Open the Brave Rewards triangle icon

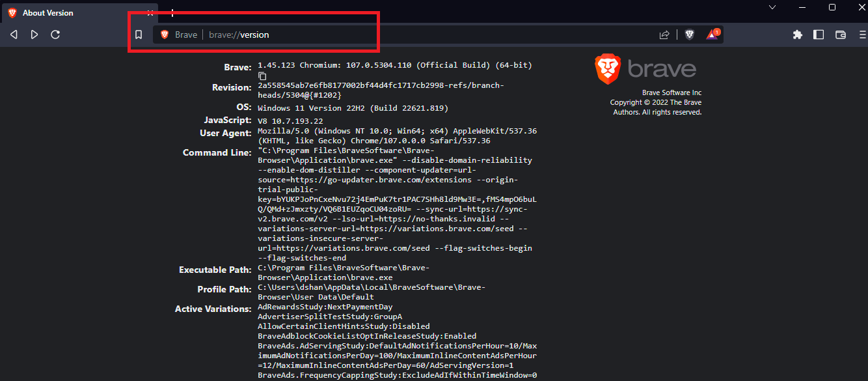click(x=713, y=35)
